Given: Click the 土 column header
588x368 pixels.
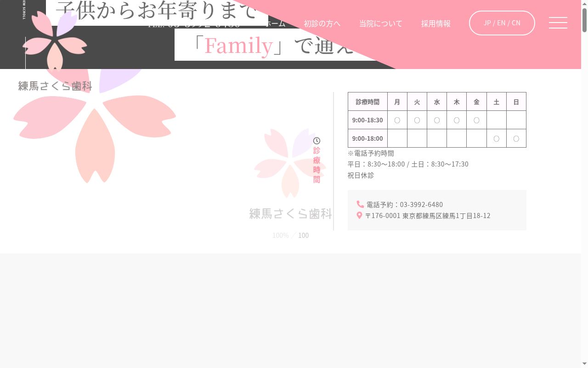Looking at the screenshot, I should point(497,102).
